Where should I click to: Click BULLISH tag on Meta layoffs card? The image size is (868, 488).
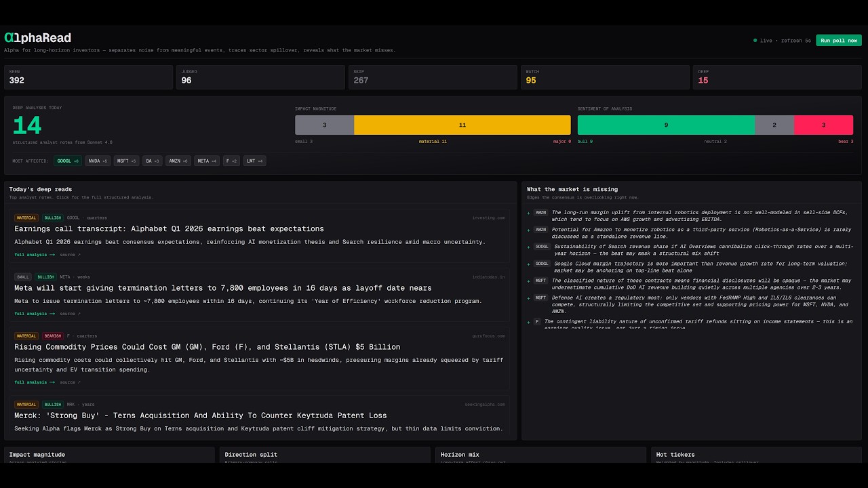pos(46,277)
